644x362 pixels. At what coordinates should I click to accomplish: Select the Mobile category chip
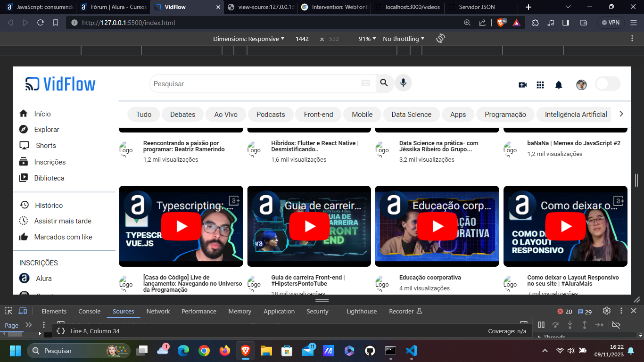[x=362, y=114]
